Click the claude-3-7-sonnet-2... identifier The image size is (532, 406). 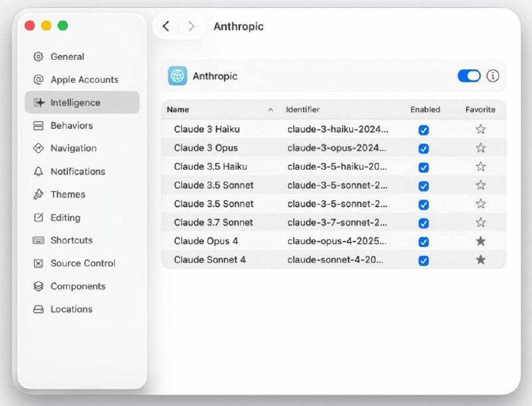[x=337, y=223]
